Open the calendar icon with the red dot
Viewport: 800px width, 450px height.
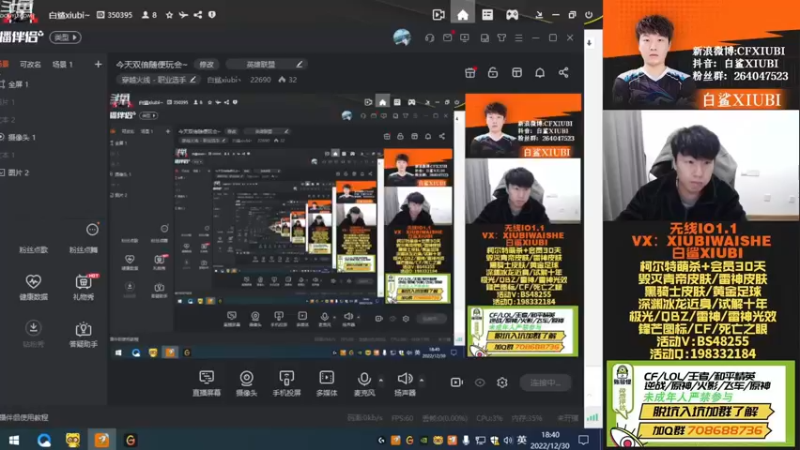tap(470, 72)
